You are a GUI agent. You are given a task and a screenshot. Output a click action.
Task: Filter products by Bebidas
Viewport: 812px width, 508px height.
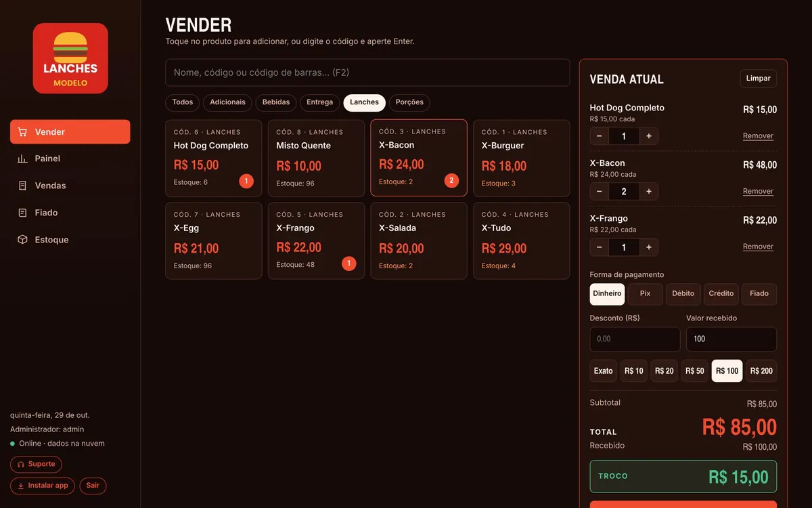[276, 103]
